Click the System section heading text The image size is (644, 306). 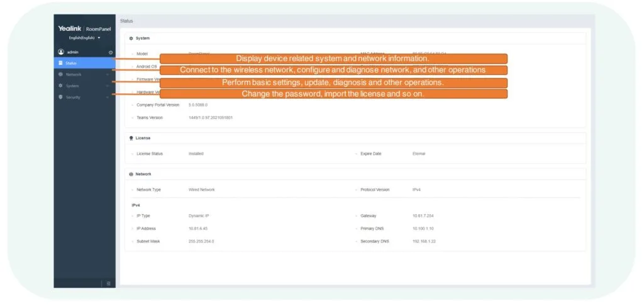[143, 38]
